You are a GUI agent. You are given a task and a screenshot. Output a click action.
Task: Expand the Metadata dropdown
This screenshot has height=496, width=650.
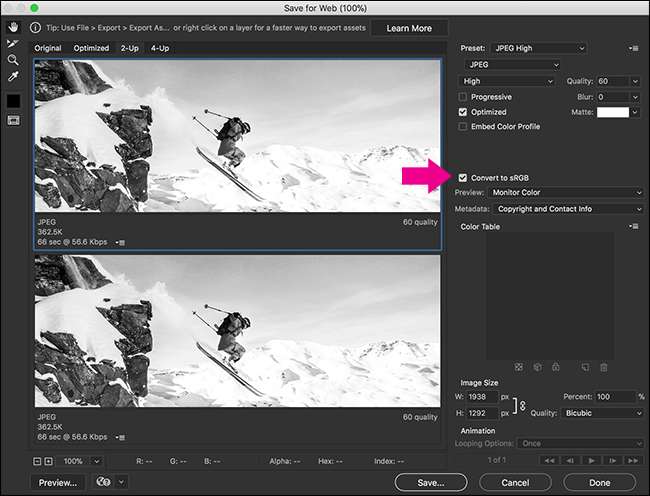[x=566, y=209]
